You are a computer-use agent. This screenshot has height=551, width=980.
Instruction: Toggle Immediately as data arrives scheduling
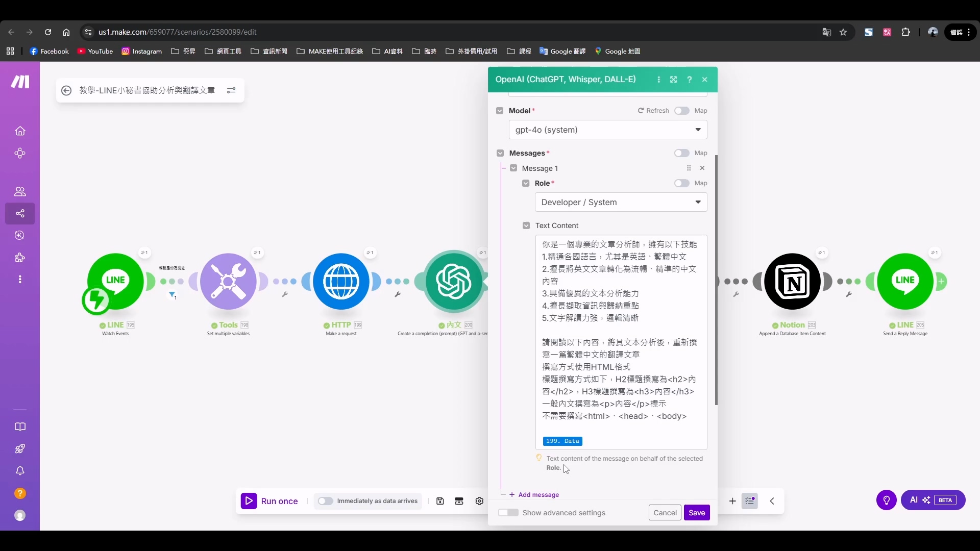tap(325, 501)
